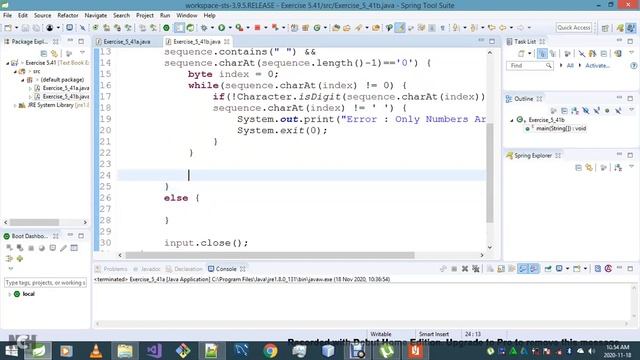Toggle Scheduled presentation in Task List
Screen dimensions: 640x360
[x=553, y=53]
